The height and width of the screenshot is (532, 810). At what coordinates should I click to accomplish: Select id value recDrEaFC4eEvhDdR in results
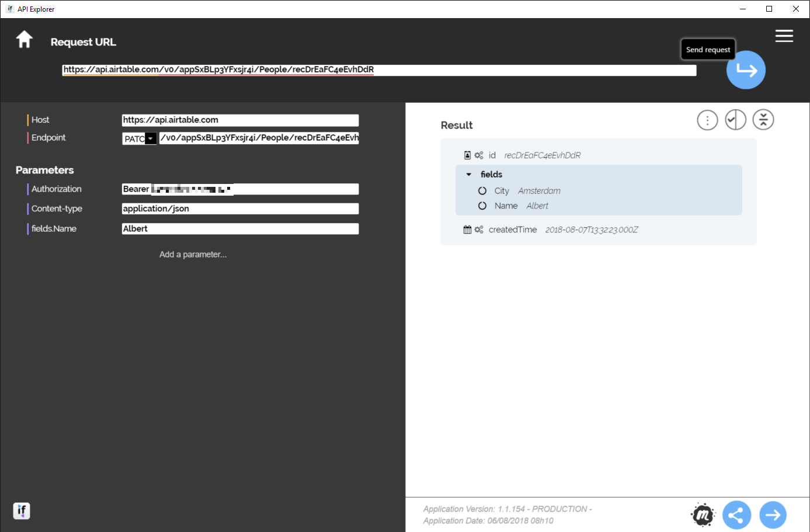tap(543, 155)
